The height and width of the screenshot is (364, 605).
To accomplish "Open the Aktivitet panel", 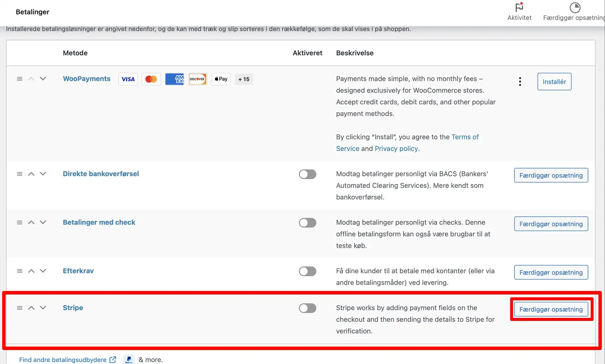I will [519, 12].
